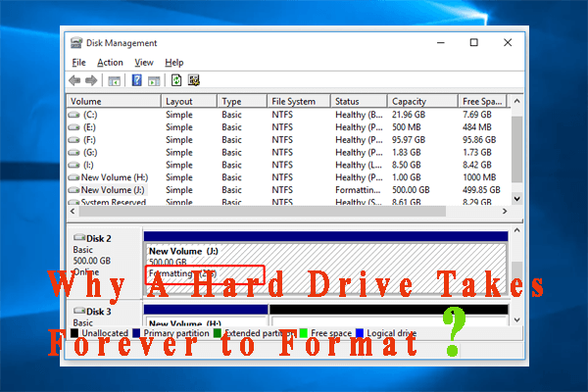The image size is (588, 392).
Task: Open the Action menu
Action: (110, 63)
